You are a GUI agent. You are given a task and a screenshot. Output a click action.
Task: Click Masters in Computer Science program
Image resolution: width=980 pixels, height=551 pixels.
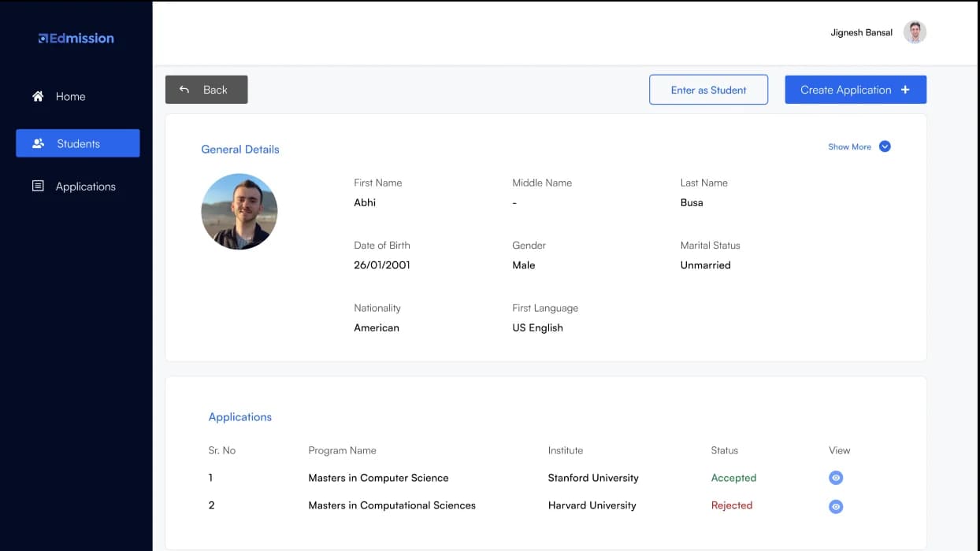(x=378, y=478)
